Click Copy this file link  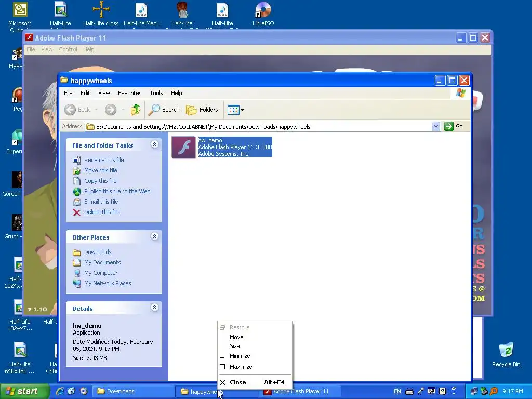pos(100,181)
